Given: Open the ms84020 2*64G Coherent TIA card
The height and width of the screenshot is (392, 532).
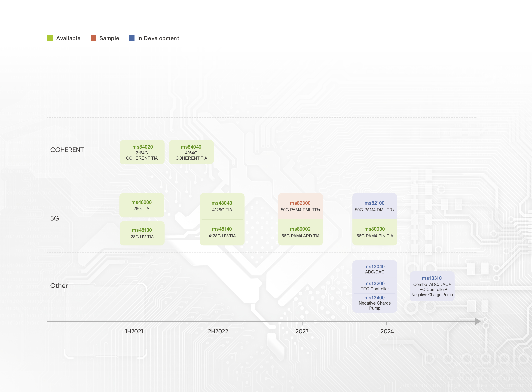Looking at the screenshot, I should tap(142, 152).
